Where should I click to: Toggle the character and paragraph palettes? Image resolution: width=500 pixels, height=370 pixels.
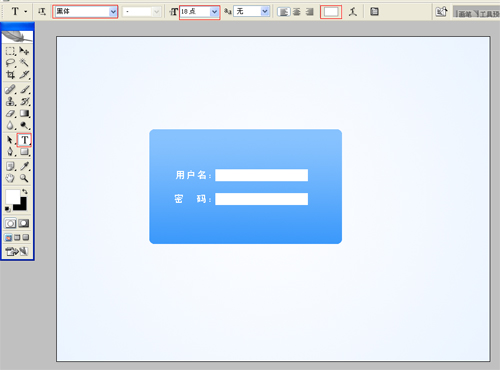(x=374, y=12)
